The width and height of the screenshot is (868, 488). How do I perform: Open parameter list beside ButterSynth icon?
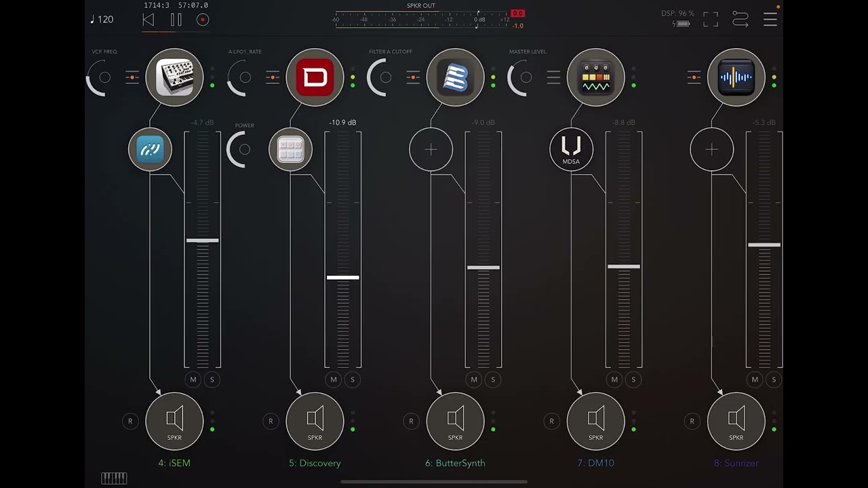tap(413, 77)
